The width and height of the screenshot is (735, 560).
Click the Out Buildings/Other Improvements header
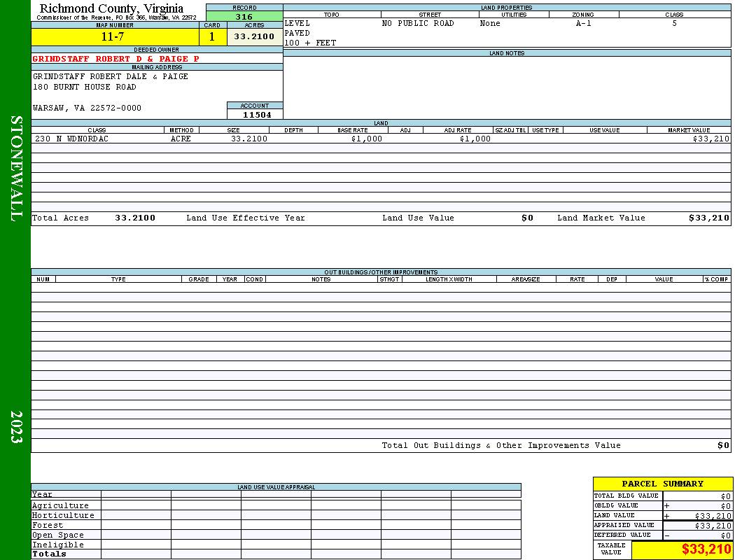click(x=381, y=272)
